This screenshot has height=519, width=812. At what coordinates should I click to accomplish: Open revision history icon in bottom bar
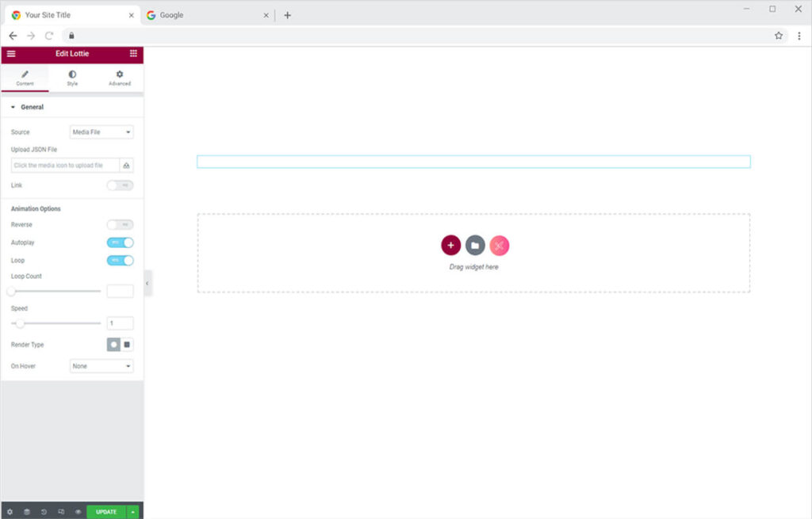(x=44, y=512)
